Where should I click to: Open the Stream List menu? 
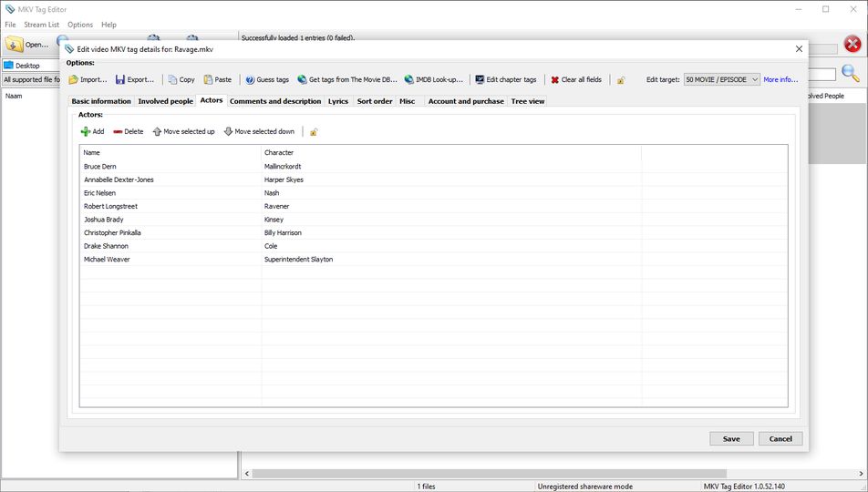coord(42,25)
